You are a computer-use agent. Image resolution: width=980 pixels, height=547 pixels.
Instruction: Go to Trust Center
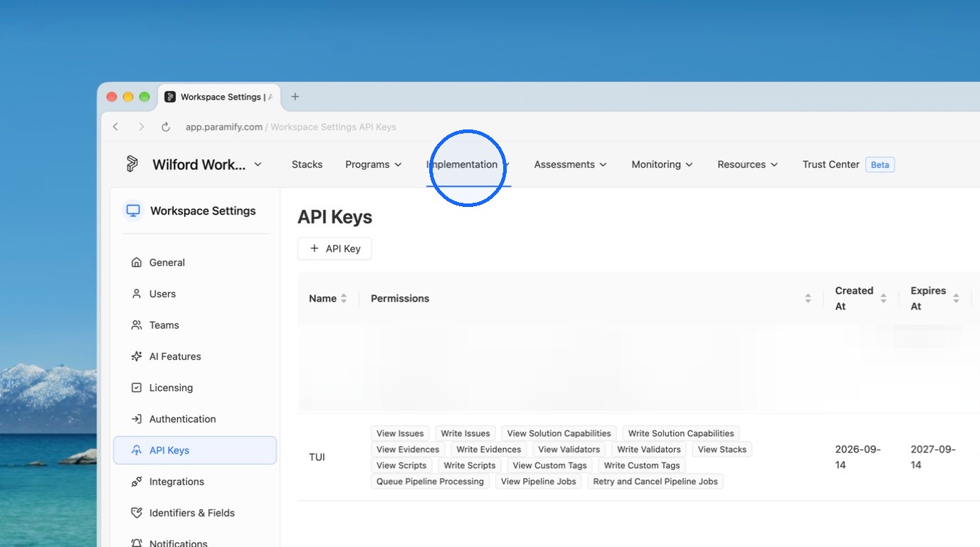[831, 164]
